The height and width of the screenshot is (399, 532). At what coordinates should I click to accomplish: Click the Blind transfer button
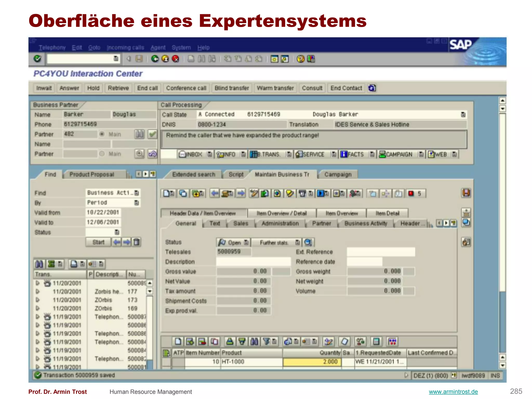(x=232, y=88)
